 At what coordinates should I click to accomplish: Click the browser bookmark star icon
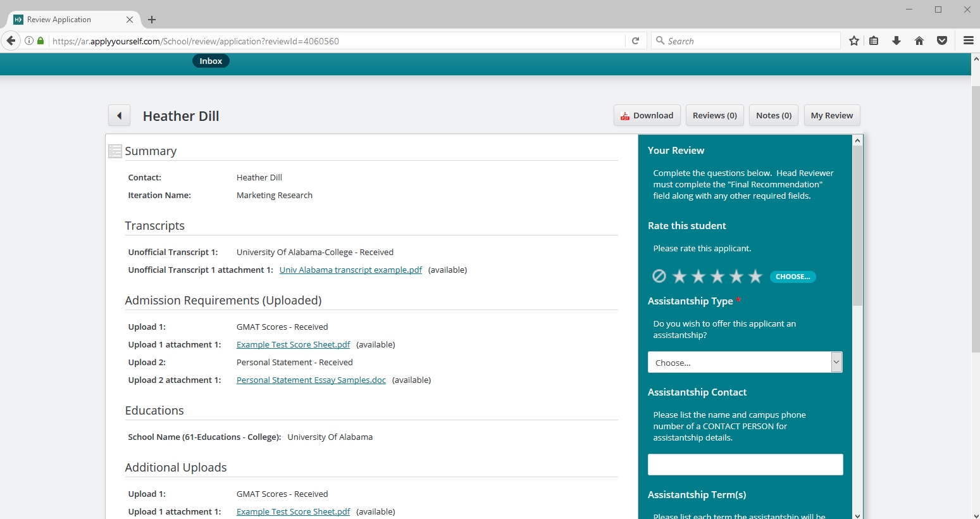click(853, 41)
